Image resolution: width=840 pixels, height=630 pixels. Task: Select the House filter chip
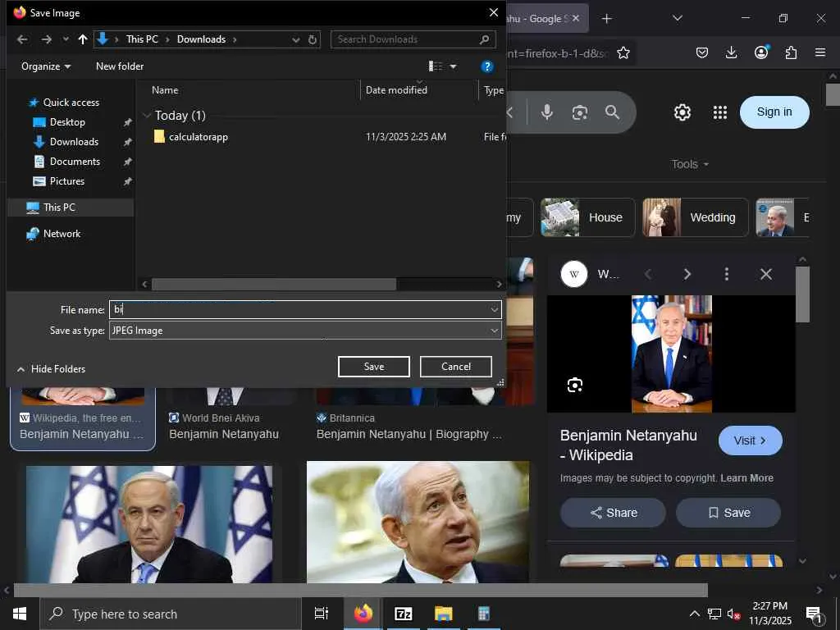[587, 217]
